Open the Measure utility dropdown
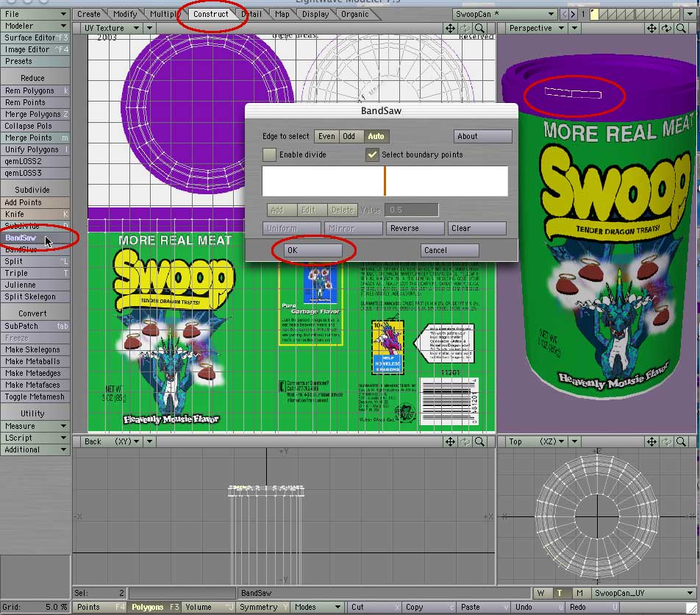This screenshot has width=700, height=615. coord(35,426)
